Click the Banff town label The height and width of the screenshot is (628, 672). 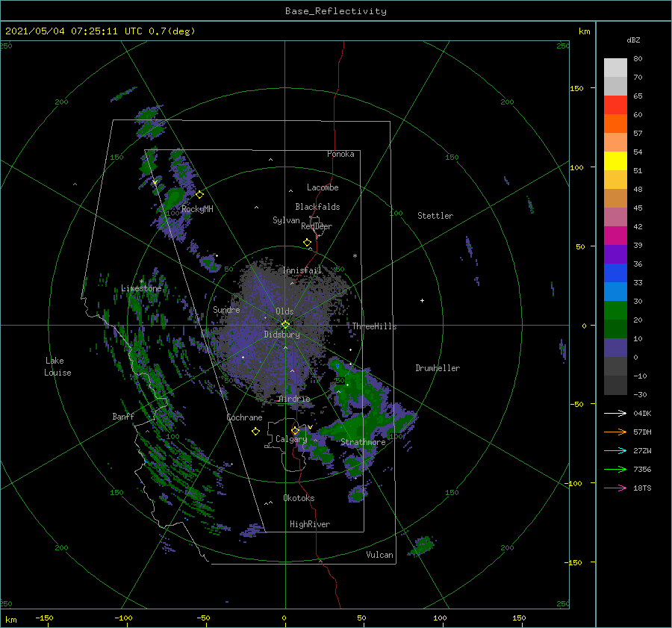click(123, 417)
